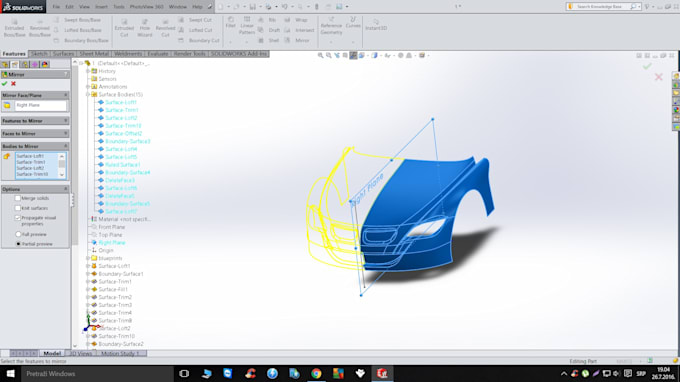Image resolution: width=680 pixels, height=382 pixels.
Task: Open the Motion Study 1 tab
Action: point(121,353)
